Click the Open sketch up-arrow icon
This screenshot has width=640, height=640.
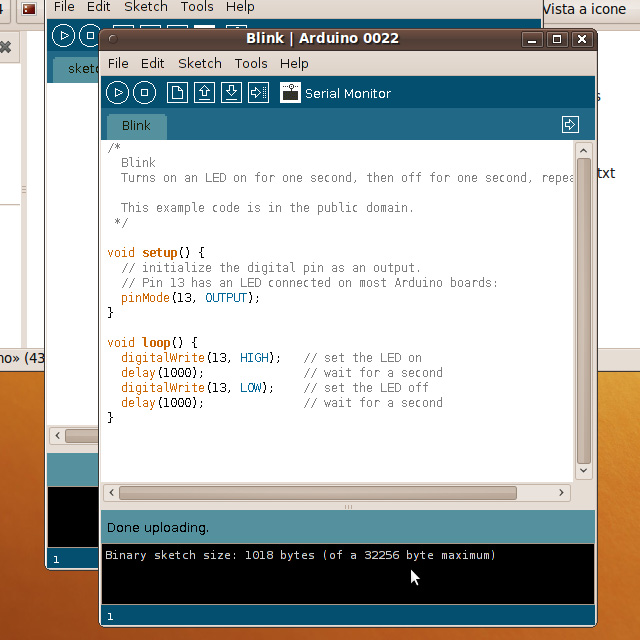coord(204,93)
